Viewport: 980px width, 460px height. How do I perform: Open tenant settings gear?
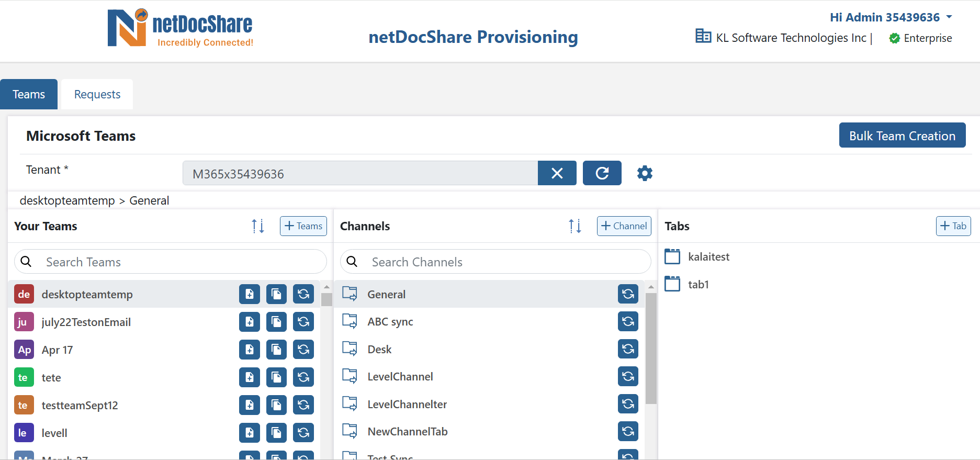[x=645, y=173]
